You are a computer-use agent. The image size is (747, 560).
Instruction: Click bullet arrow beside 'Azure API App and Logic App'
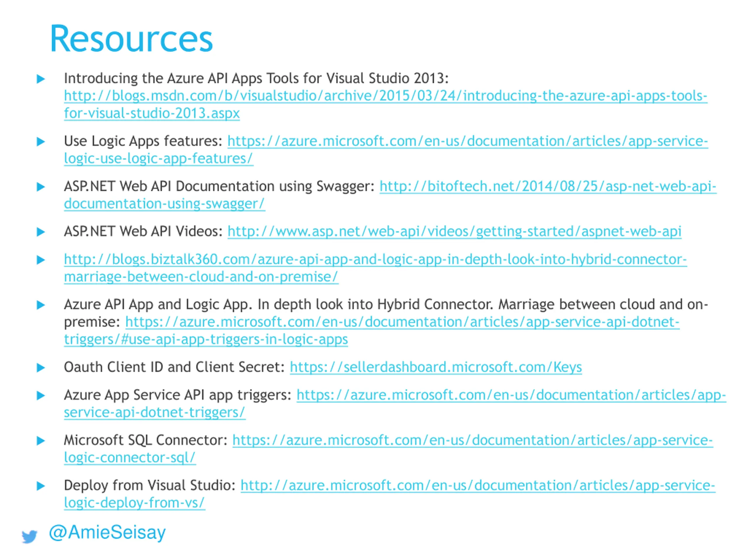click(x=41, y=305)
